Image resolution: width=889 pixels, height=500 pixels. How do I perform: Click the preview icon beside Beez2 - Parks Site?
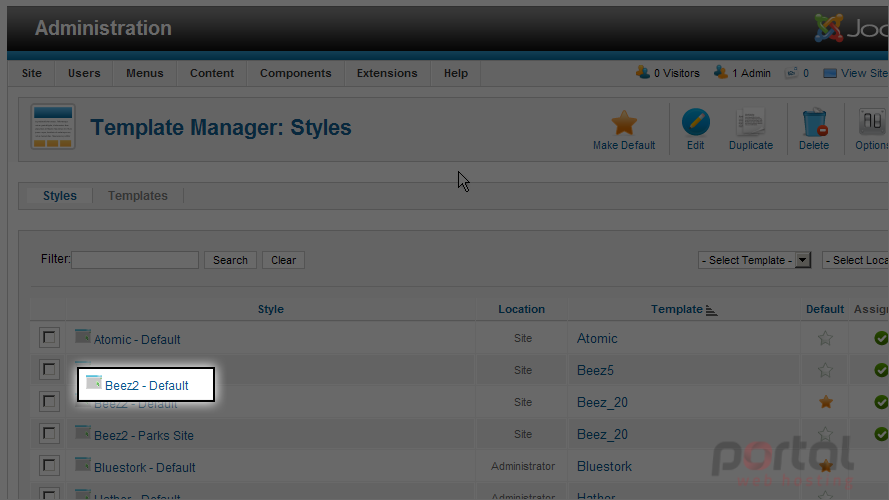(x=83, y=432)
